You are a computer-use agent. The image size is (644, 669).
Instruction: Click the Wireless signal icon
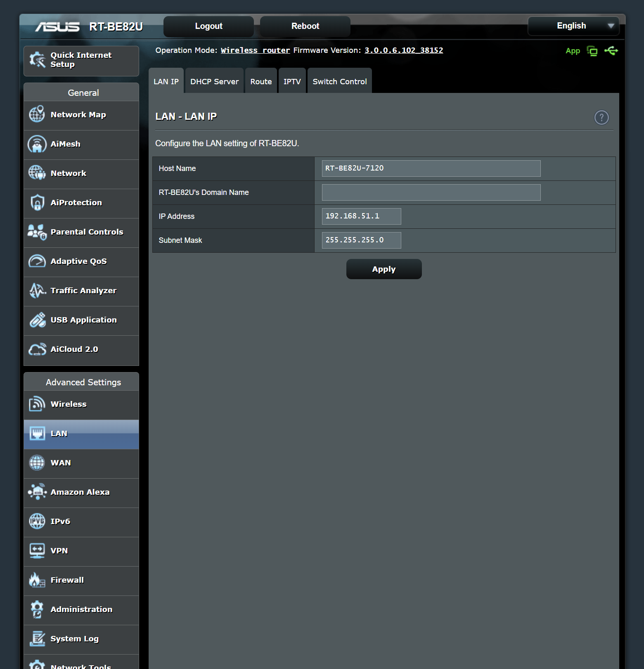(37, 404)
